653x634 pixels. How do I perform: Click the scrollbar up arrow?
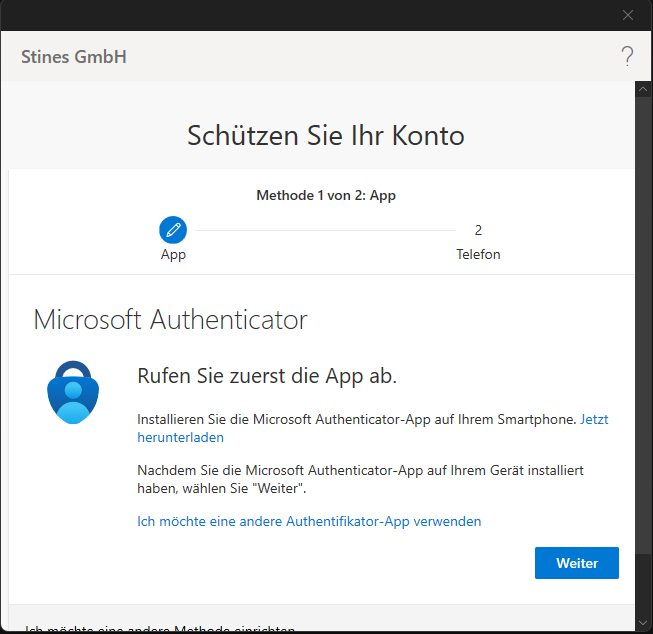[x=644, y=89]
